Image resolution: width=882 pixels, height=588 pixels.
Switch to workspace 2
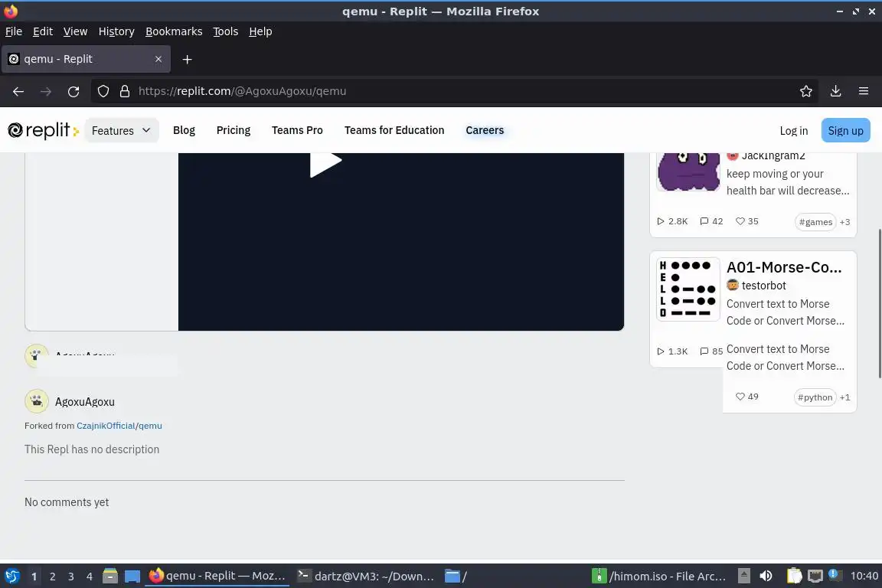pos(52,577)
